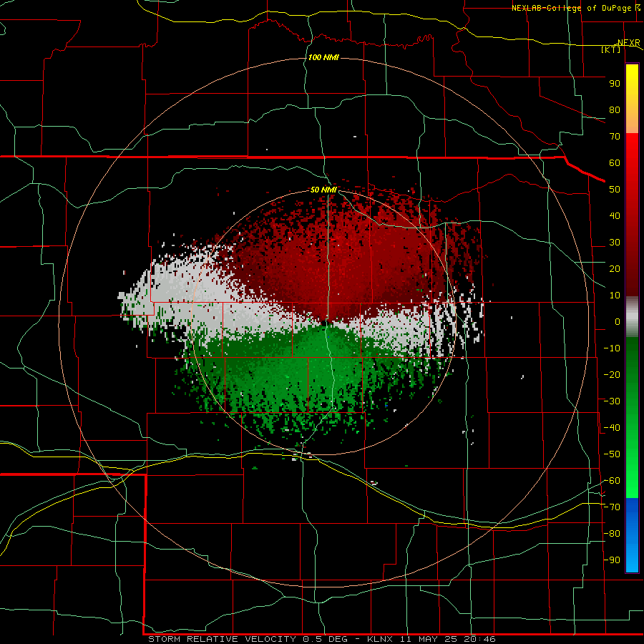Image resolution: width=644 pixels, height=644 pixels.
Task: Click the -10 value on the velocity scale
Action: pos(612,348)
